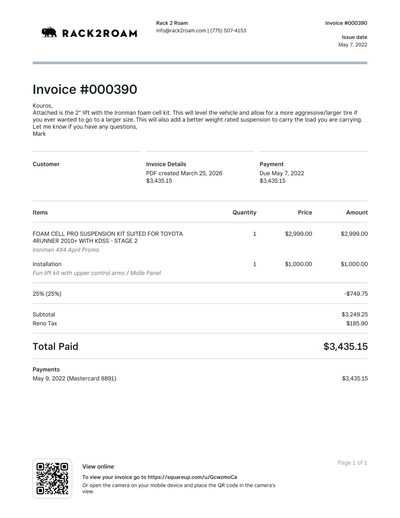Click the View online heading

coord(98,466)
